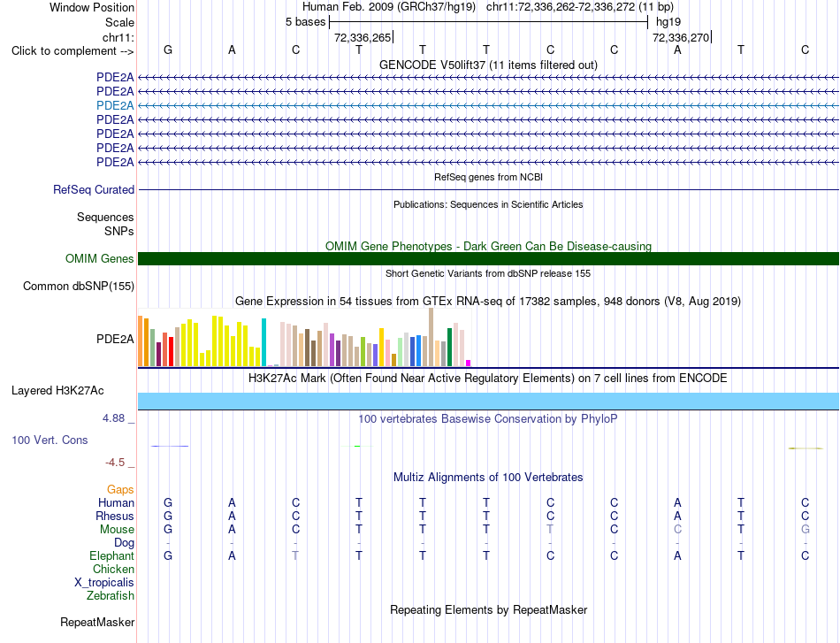Click the Multiz Alignments of 100 Vertebrates title
Screen dimensions: 840x643
coord(488,477)
